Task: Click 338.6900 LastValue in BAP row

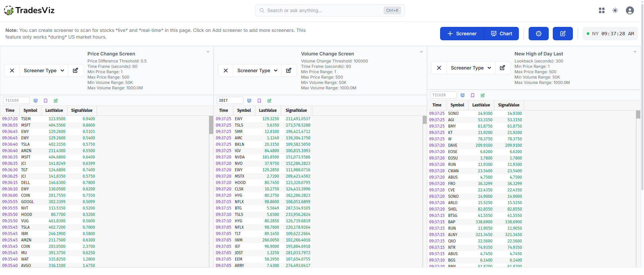Action: [x=484, y=222]
